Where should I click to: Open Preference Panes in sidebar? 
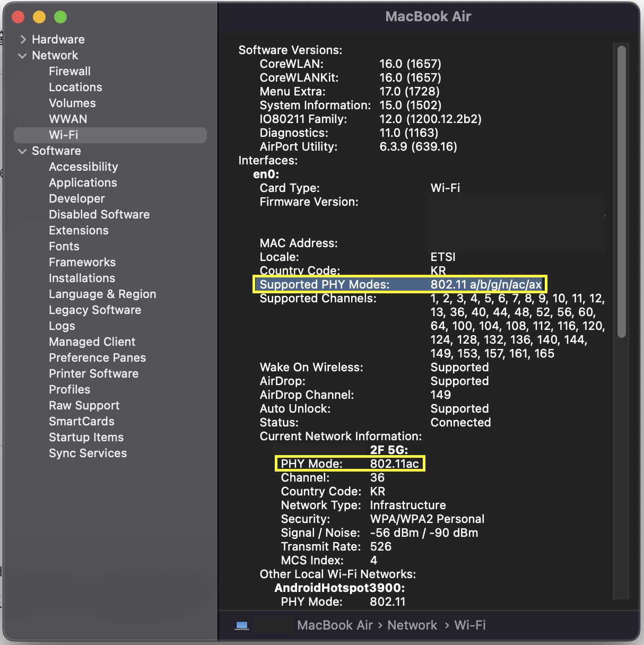coord(97,358)
